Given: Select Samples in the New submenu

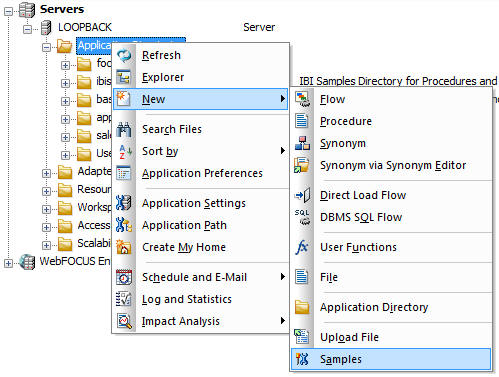Looking at the screenshot, I should click(x=391, y=359).
